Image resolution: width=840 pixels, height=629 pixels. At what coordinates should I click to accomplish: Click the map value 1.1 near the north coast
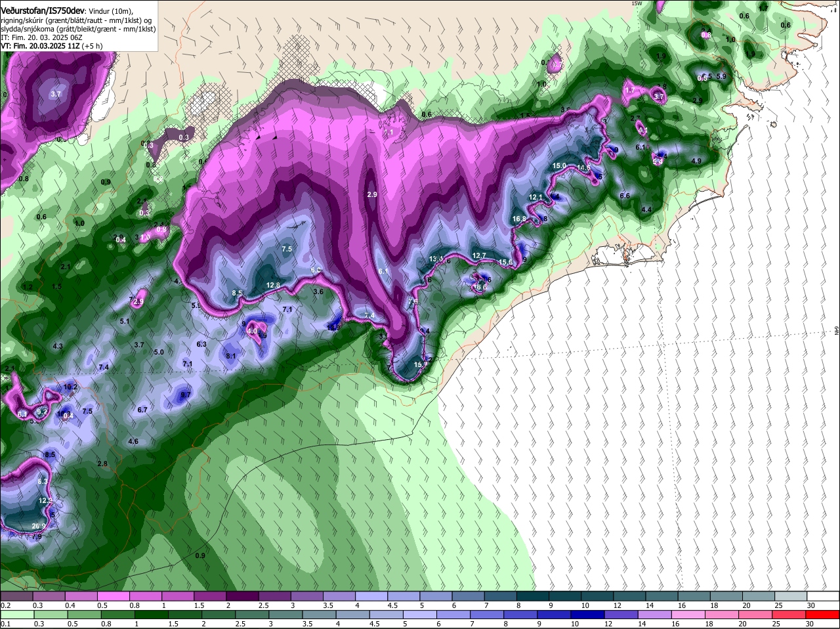[x=388, y=133]
